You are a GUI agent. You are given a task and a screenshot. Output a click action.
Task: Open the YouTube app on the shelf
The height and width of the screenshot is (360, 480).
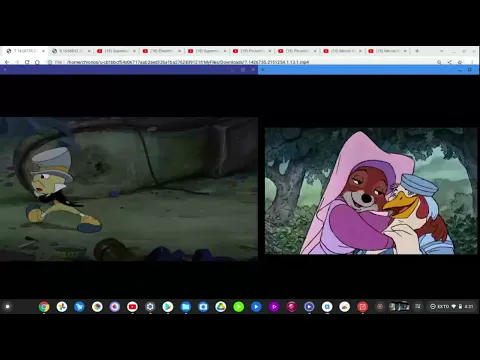pos(132,307)
